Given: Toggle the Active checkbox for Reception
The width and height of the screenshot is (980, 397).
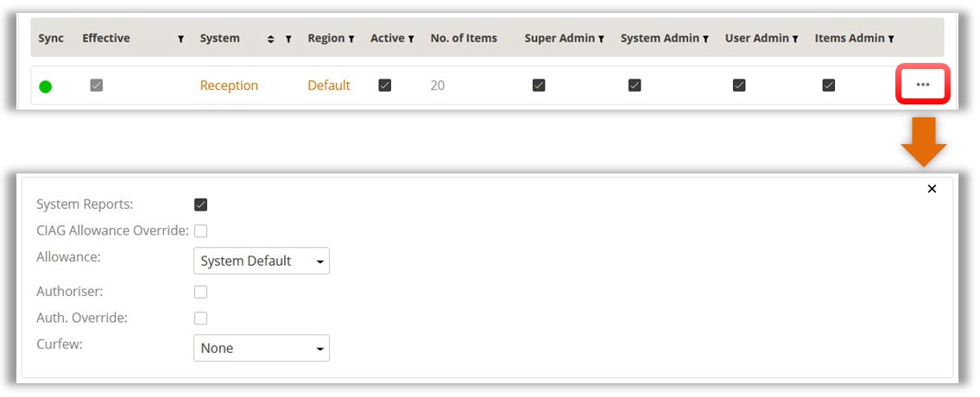Looking at the screenshot, I should (x=385, y=85).
